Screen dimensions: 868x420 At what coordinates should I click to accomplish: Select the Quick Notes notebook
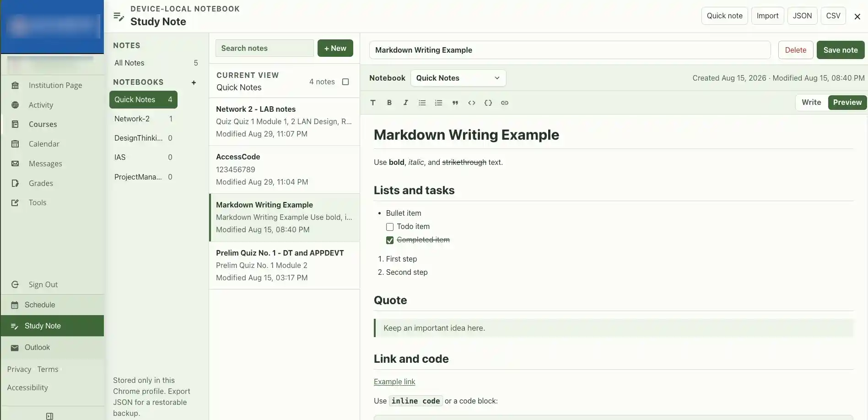[x=143, y=99]
